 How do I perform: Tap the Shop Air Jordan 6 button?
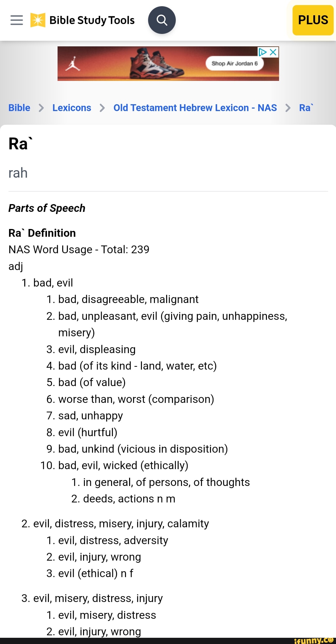[x=235, y=63]
